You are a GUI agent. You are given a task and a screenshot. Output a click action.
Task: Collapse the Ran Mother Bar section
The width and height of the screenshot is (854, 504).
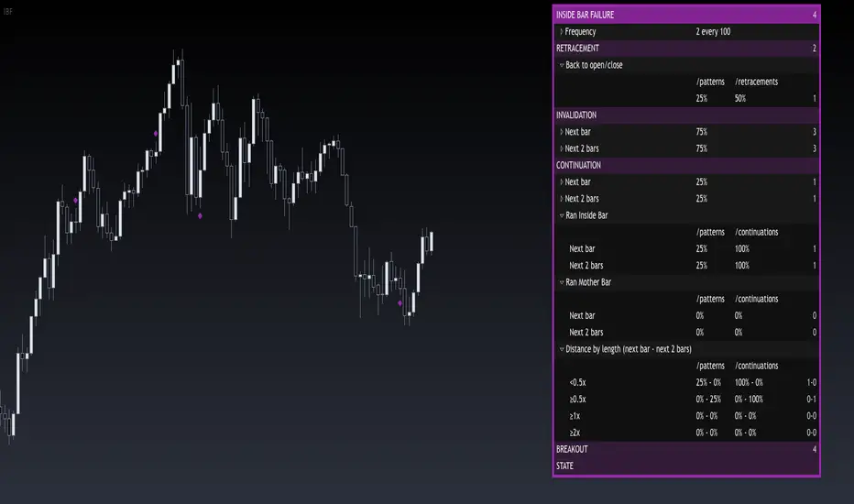coord(562,282)
